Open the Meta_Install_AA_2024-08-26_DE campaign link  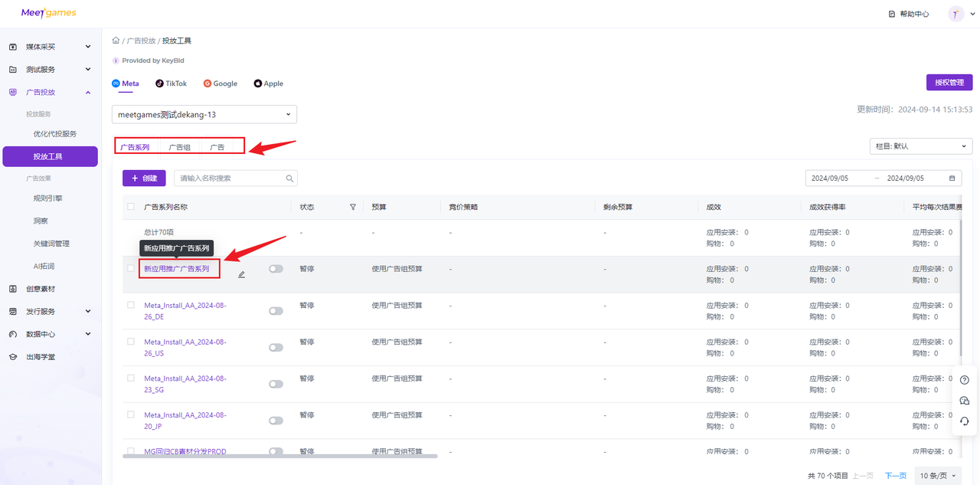(185, 311)
